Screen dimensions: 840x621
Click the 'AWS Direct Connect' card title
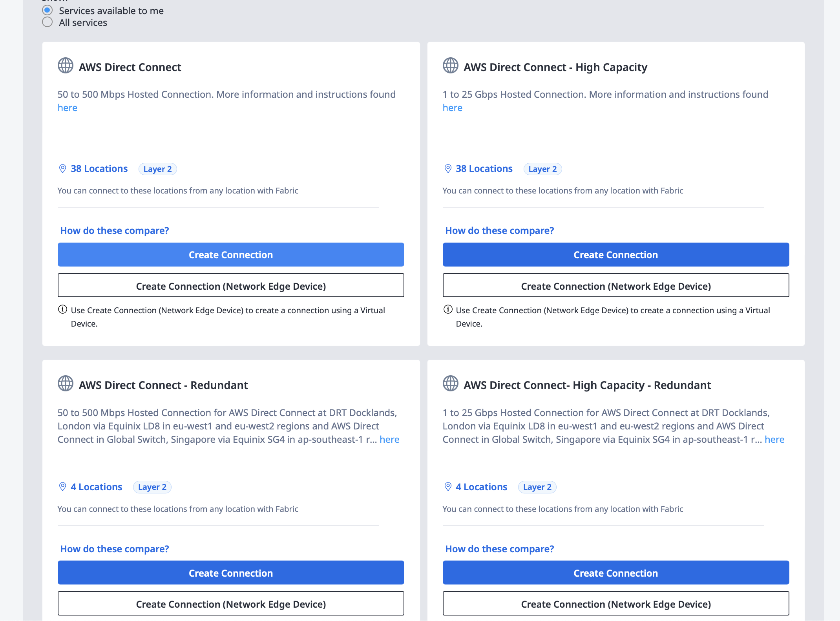point(130,67)
